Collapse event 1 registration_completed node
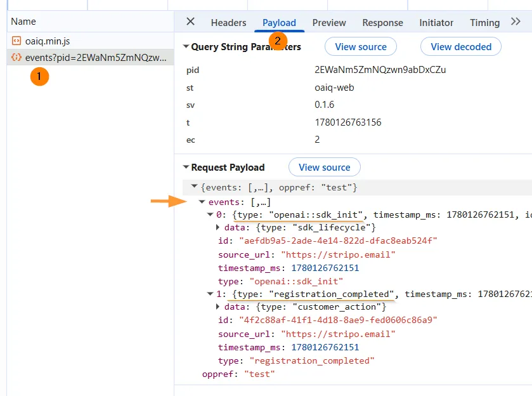This screenshot has height=396, width=532. point(211,294)
